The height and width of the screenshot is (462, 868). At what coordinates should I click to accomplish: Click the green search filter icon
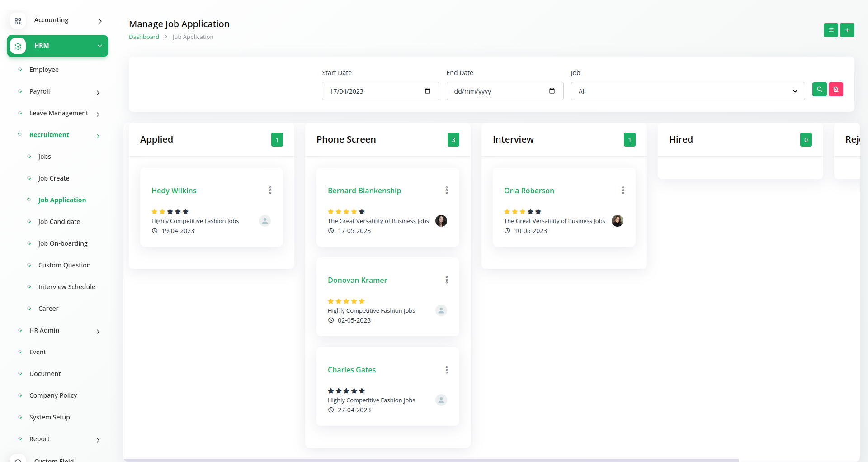[x=819, y=90]
